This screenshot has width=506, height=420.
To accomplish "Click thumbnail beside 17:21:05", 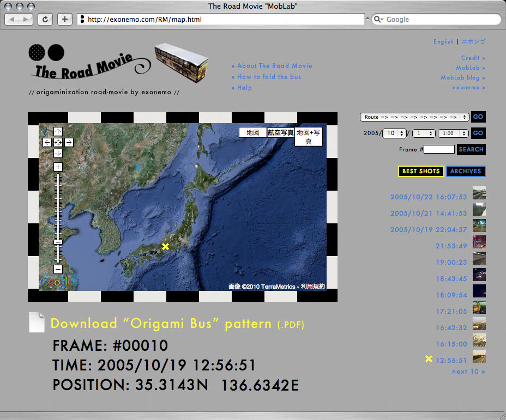I will pos(479,307).
